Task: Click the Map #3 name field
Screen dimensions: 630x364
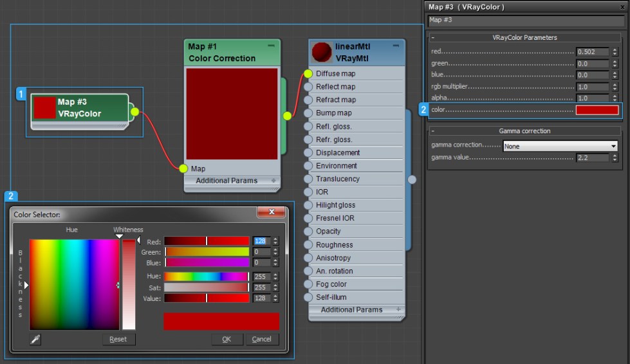Action: pyautogui.click(x=526, y=20)
